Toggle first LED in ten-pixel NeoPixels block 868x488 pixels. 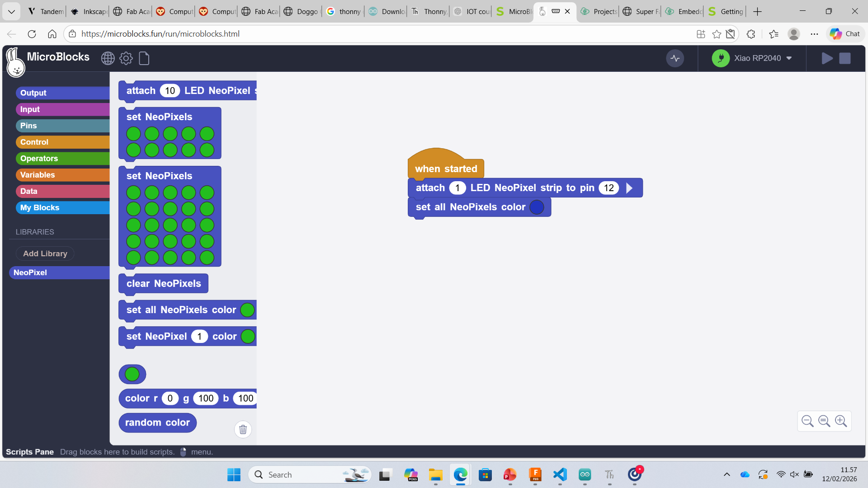click(x=133, y=134)
